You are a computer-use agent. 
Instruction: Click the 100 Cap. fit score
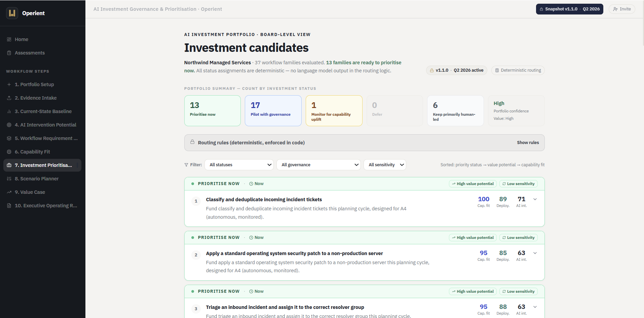tap(484, 202)
